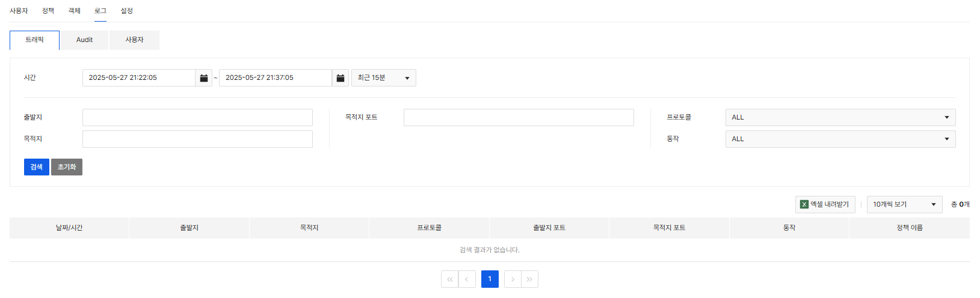Click the 출발지 포트 column header
The image size is (980, 298).
point(549,228)
